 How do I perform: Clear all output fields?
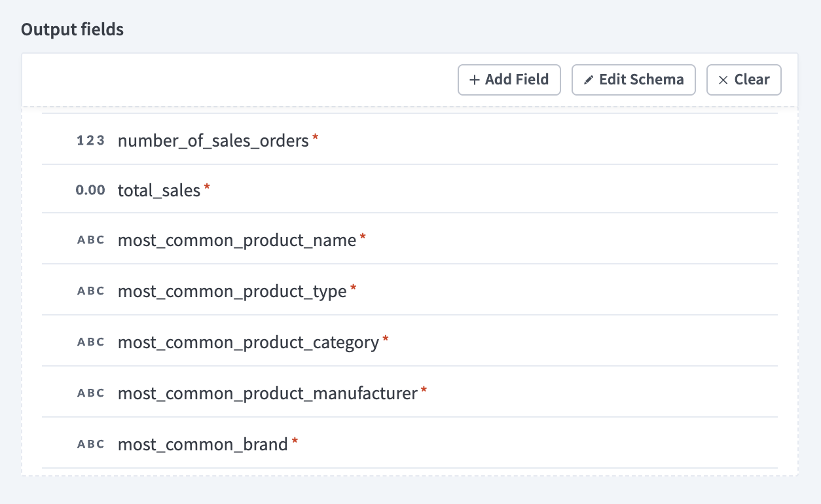744,79
